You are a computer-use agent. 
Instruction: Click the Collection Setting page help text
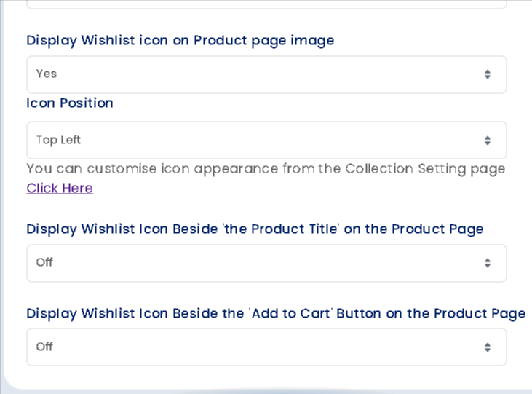coord(266,168)
